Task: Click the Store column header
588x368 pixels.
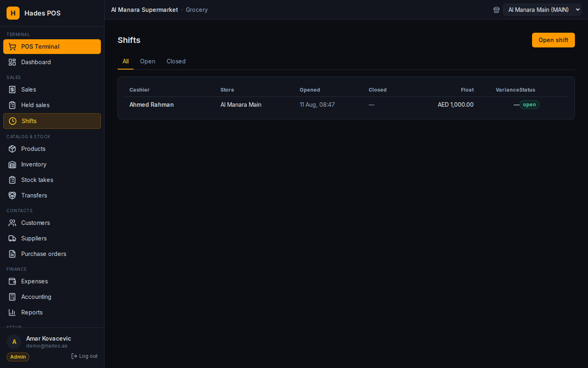Action: (x=227, y=90)
